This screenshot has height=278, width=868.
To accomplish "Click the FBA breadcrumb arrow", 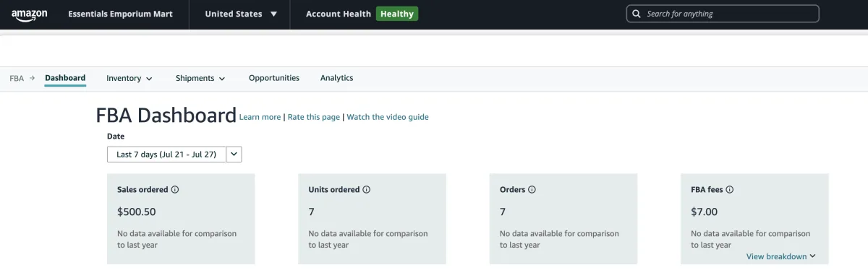I will pos(32,78).
